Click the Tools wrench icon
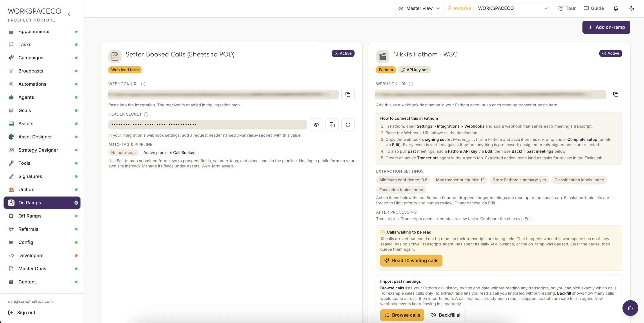This screenshot has height=323, width=644. coord(11,163)
